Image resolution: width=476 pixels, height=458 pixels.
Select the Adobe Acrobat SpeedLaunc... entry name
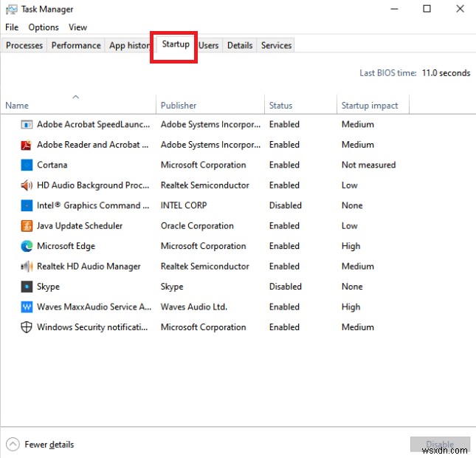pyautogui.click(x=93, y=124)
